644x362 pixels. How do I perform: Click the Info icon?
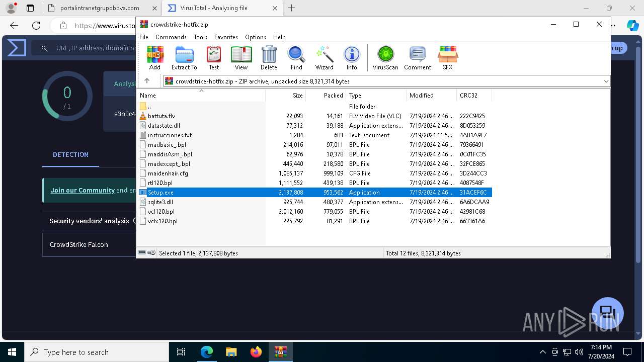(x=352, y=58)
